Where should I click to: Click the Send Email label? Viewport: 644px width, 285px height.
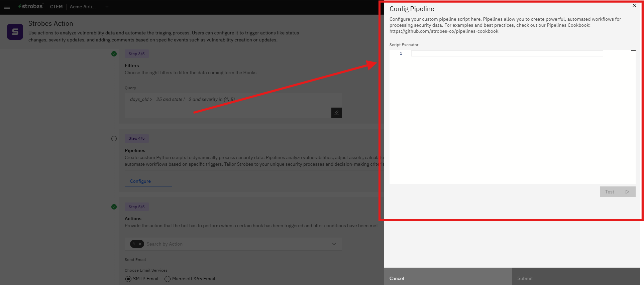click(x=135, y=260)
